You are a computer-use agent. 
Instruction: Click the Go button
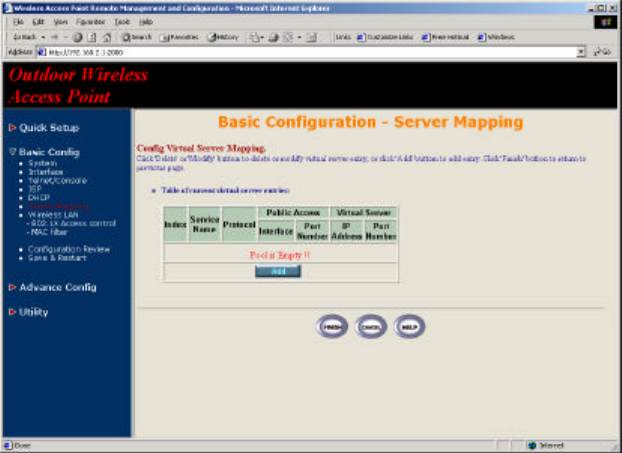click(x=602, y=52)
